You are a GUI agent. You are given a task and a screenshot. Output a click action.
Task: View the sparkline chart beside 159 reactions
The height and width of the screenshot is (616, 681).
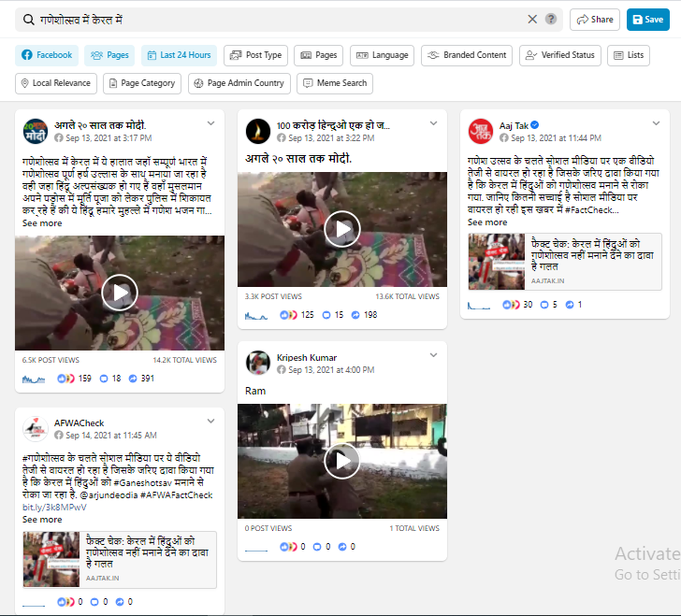tap(34, 380)
